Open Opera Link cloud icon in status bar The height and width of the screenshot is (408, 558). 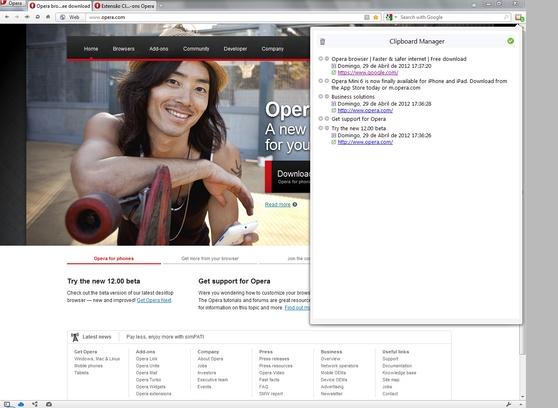[x=21, y=404]
